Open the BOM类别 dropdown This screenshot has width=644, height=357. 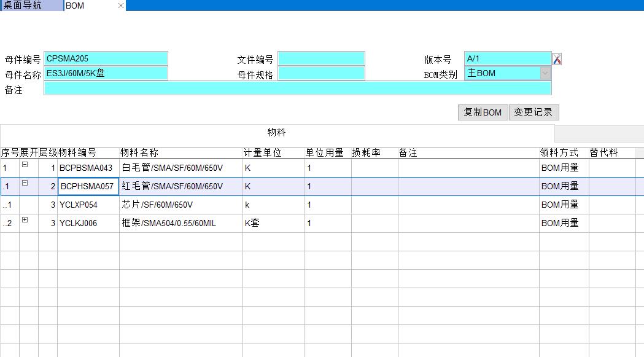tap(545, 73)
